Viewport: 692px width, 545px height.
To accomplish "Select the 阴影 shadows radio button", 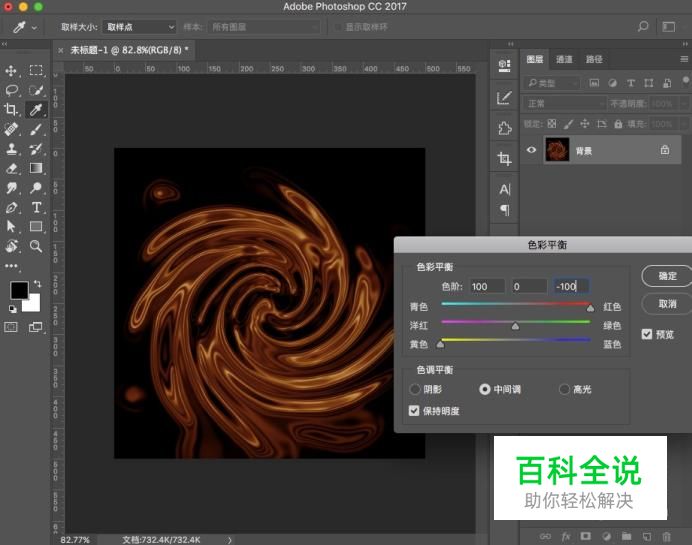I will coord(415,389).
